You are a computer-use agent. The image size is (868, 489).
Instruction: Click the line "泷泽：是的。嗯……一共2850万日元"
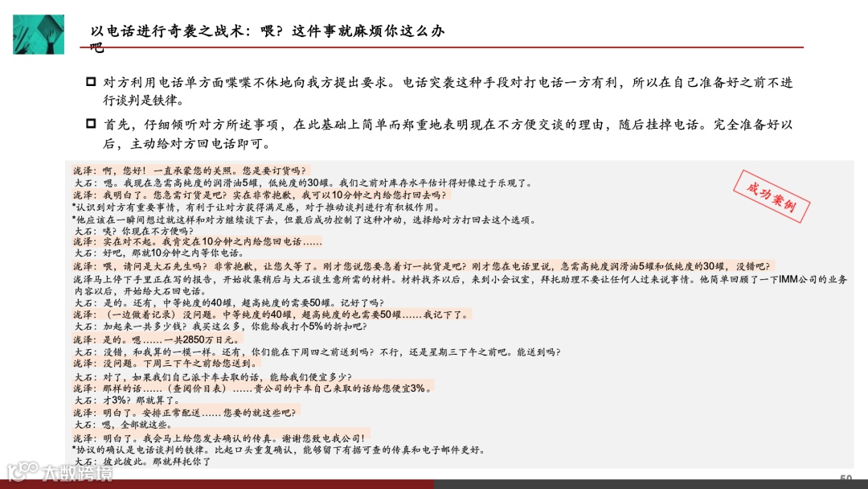click(157, 339)
